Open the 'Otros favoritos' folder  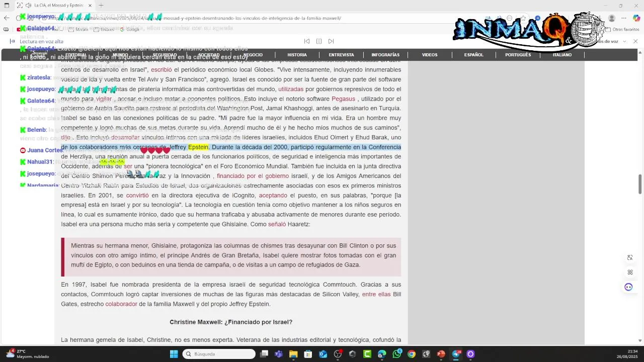623,30
